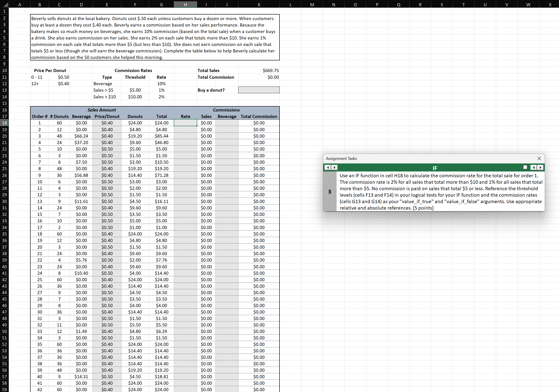The image size is (559, 392).
Task: Close the Assignment Tasks window
Action: tap(539, 158)
